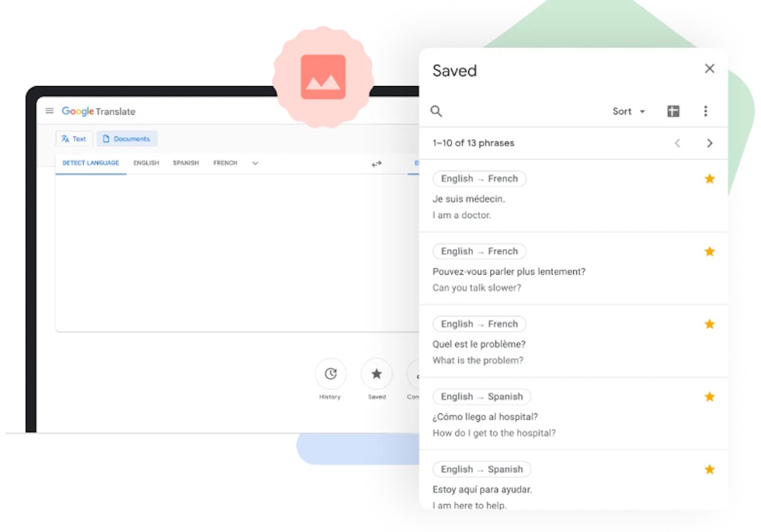Select DETECT LANGUAGE option
Screen dimensions: 761x532
(x=91, y=163)
